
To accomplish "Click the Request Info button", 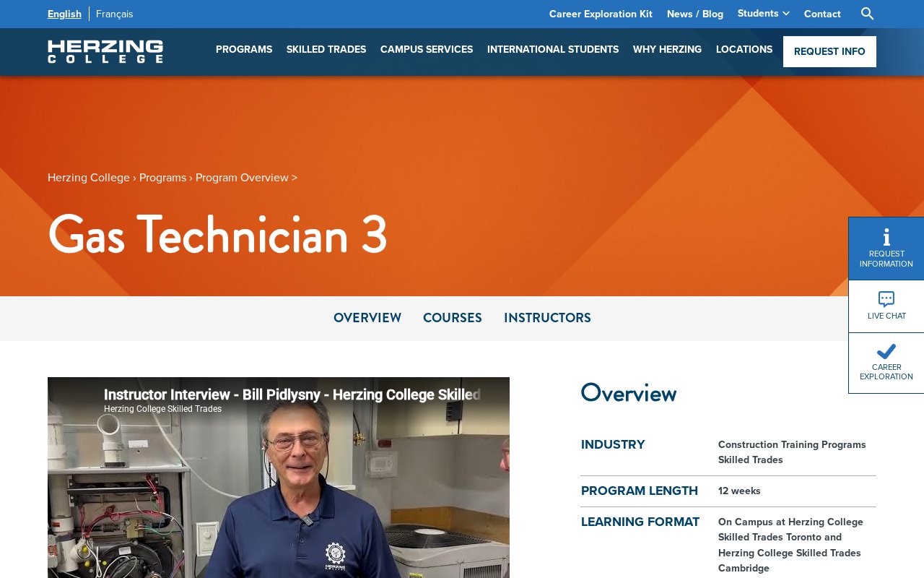I will [829, 51].
